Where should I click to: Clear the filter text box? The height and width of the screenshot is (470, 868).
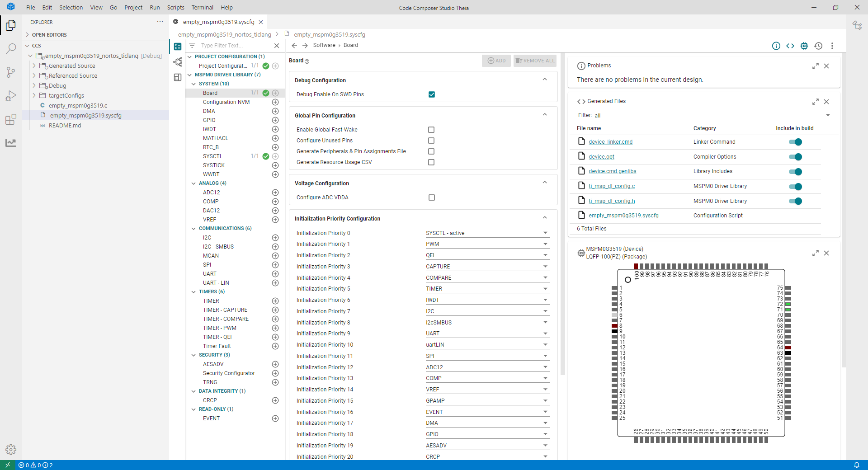click(277, 46)
